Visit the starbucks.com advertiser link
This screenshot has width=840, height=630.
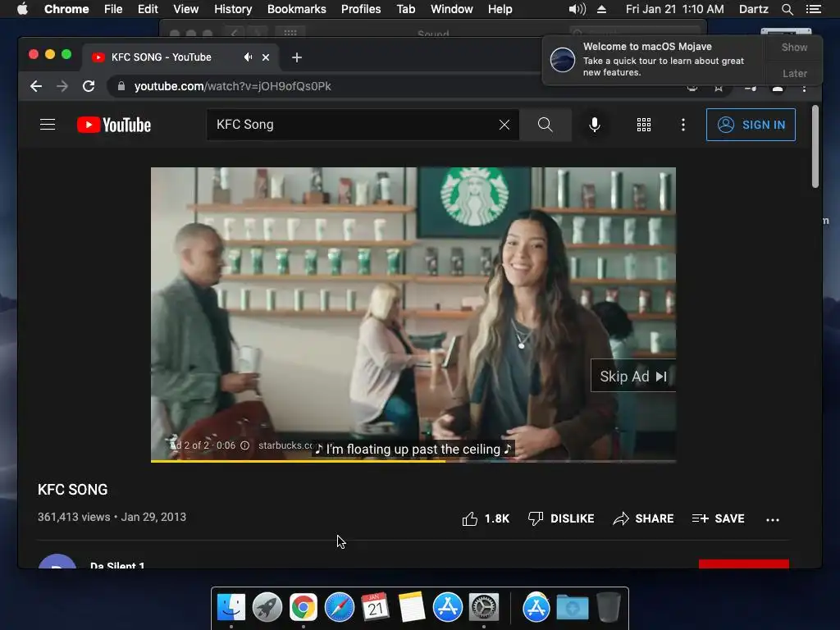285,445
